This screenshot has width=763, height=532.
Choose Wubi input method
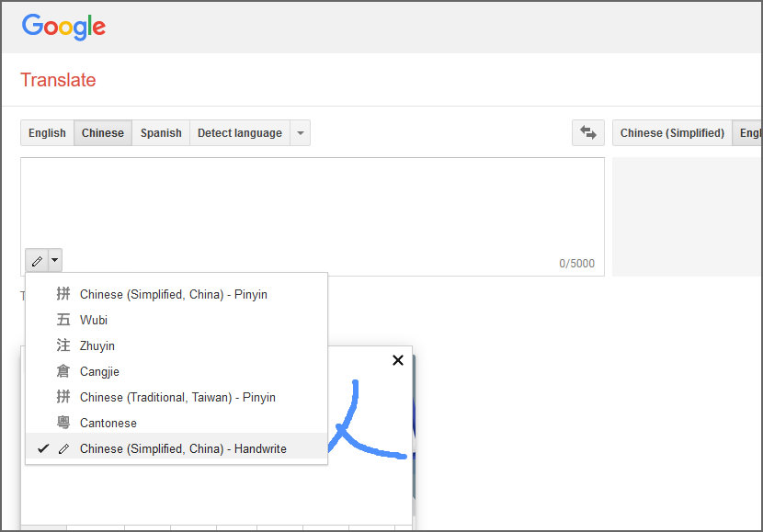tap(177, 320)
